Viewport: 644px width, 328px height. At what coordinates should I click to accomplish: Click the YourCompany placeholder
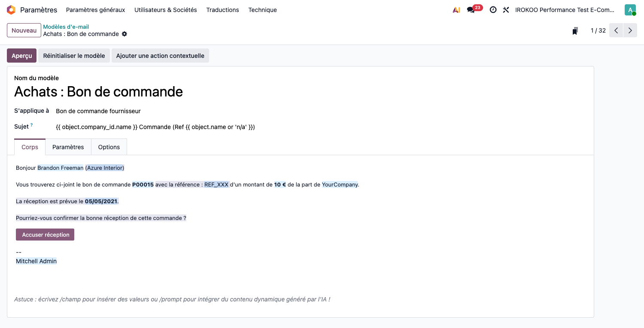[340, 184]
